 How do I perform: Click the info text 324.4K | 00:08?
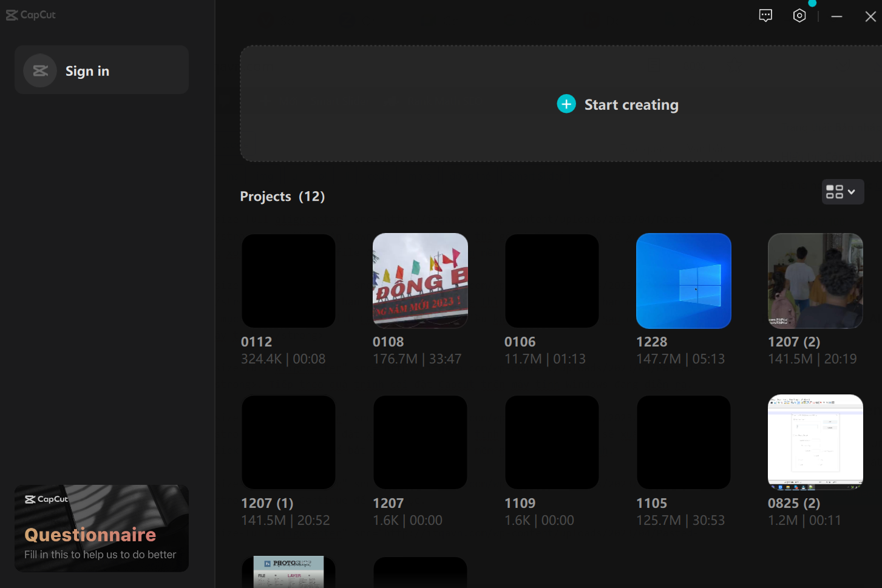[283, 359]
